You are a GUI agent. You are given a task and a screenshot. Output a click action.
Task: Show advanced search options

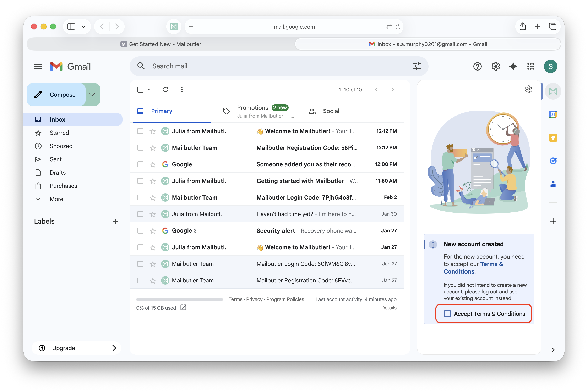point(417,66)
